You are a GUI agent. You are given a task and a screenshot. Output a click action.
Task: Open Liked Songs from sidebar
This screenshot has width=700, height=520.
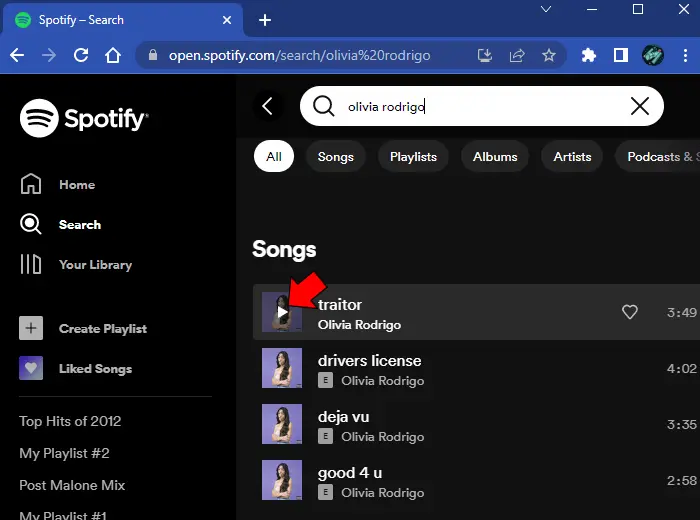click(x=95, y=368)
